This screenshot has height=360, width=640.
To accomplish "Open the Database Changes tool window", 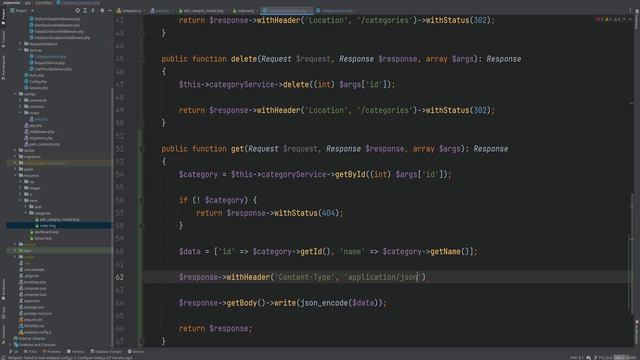I will (x=106, y=351).
